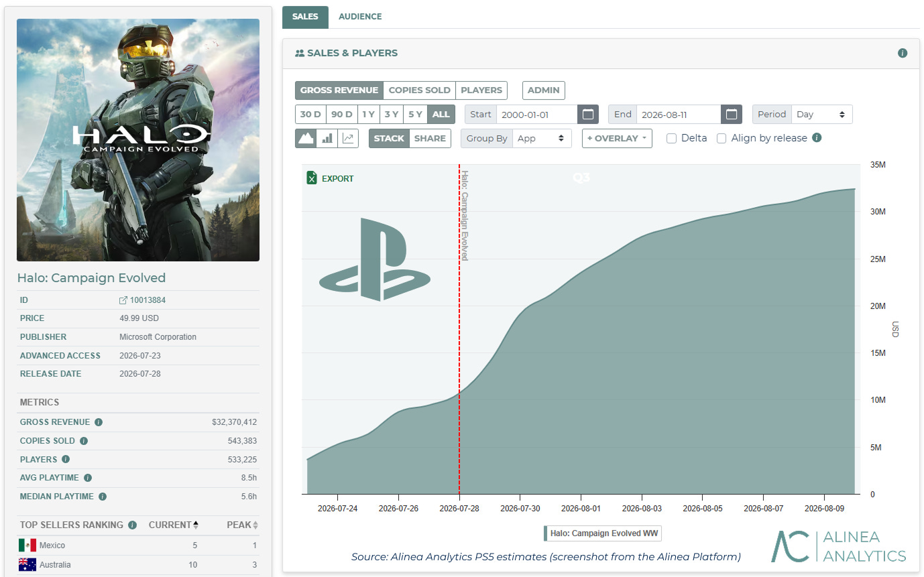924x577 pixels.
Task: Open the game ID 10013884 link
Action: [142, 300]
